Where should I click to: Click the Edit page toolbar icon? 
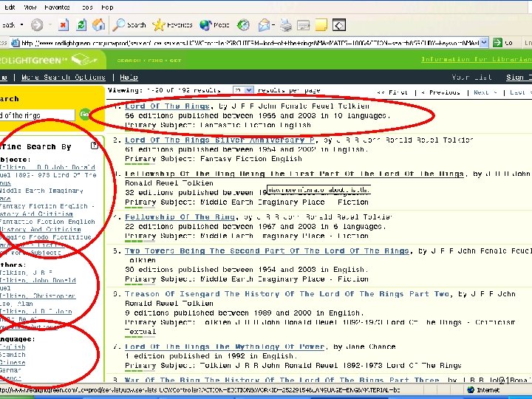click(x=304, y=25)
